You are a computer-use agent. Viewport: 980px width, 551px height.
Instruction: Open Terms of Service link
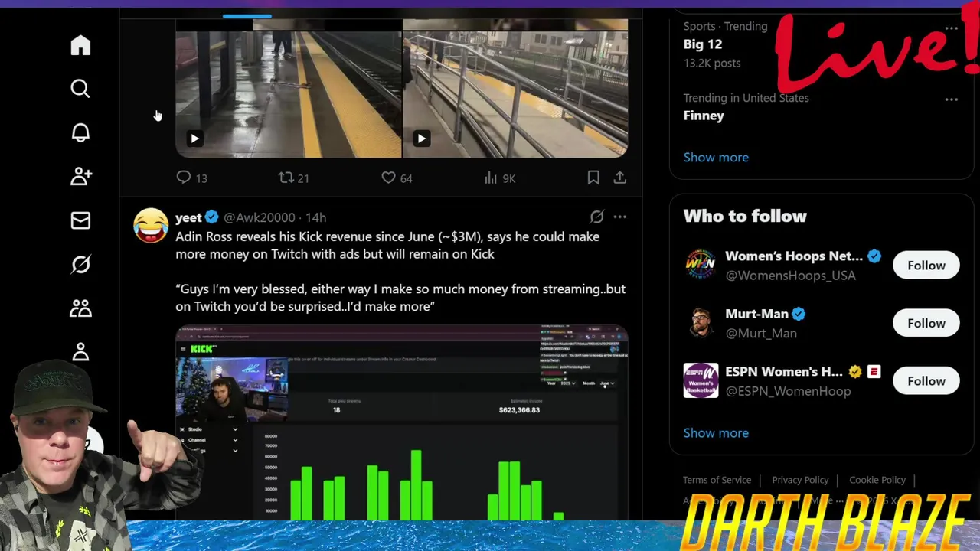pyautogui.click(x=717, y=480)
